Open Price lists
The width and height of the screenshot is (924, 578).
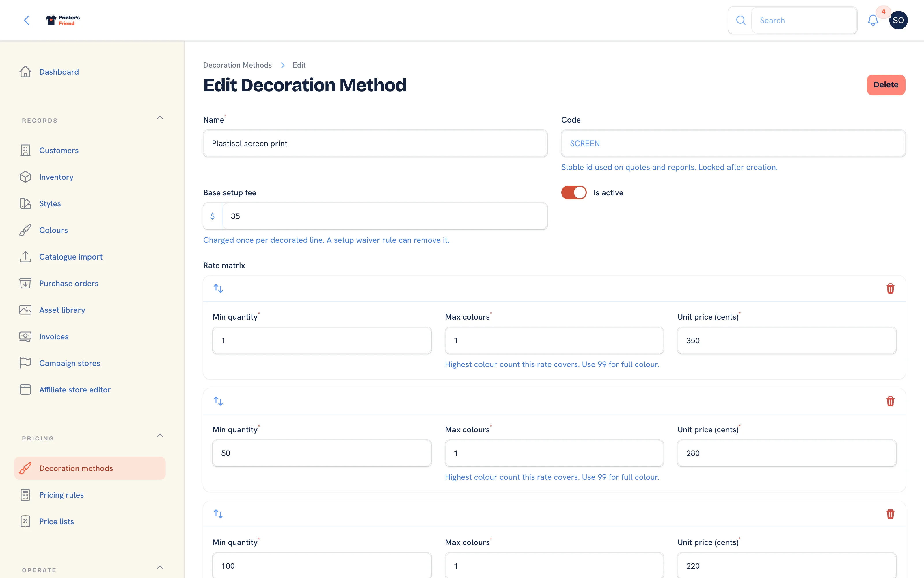[x=90, y=521]
